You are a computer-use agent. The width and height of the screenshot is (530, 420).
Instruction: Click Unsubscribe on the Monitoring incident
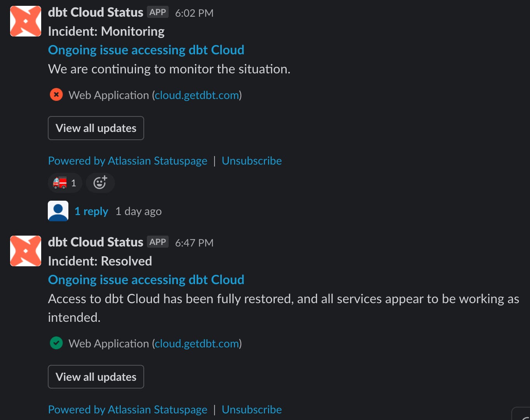tap(251, 160)
